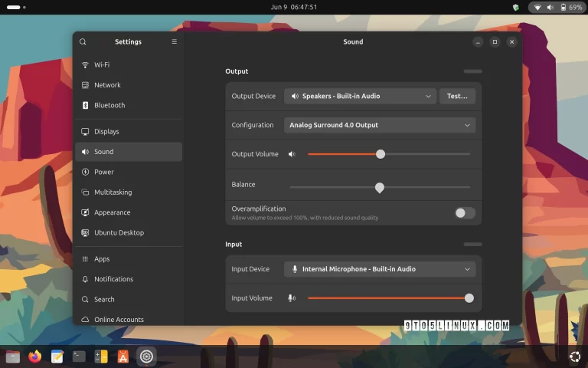Go to Bluetooth settings

[x=109, y=106]
